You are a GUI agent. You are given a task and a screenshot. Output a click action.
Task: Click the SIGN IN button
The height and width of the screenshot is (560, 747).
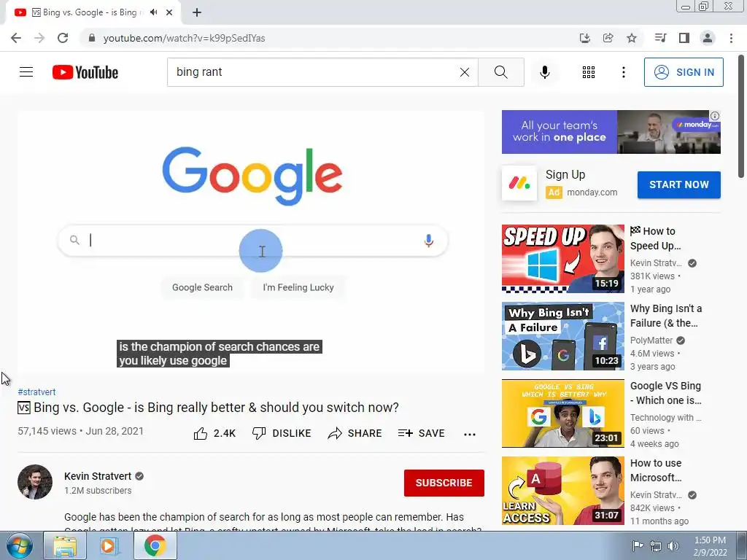684,72
